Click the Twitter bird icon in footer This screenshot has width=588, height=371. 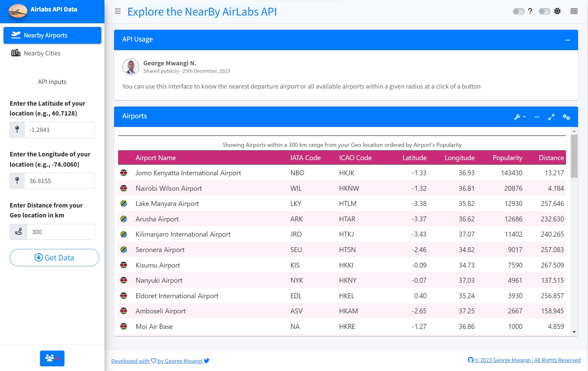coord(206,360)
